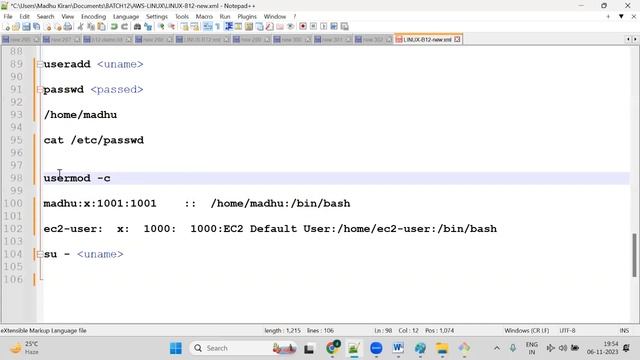
Task: Click Windows (CR LF) in status bar
Action: [x=527, y=331]
